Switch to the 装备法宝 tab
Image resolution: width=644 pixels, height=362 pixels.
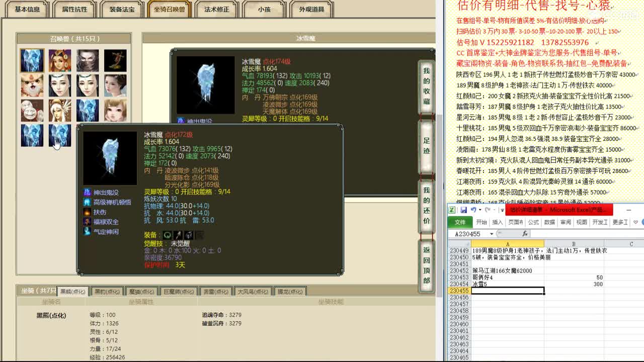[122, 9]
